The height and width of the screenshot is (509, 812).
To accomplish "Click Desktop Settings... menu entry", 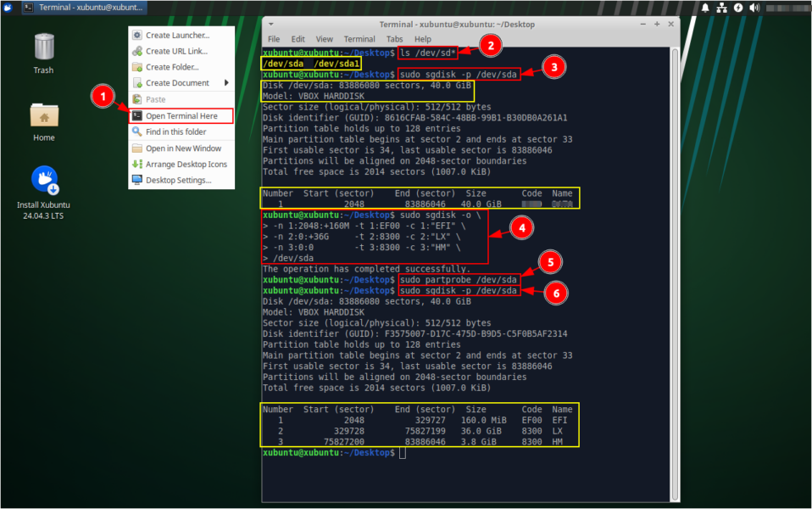I will [x=178, y=180].
